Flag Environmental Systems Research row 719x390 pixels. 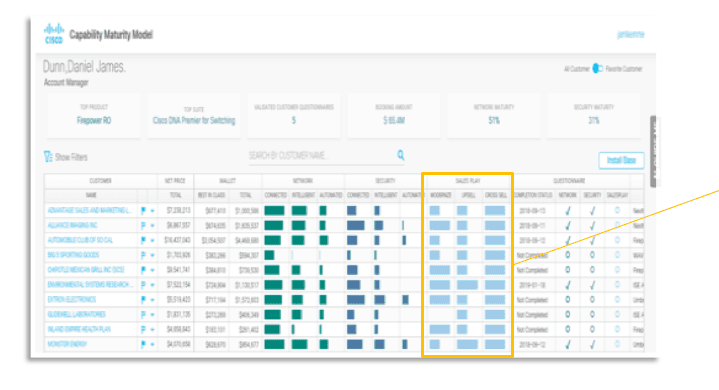tap(143, 285)
